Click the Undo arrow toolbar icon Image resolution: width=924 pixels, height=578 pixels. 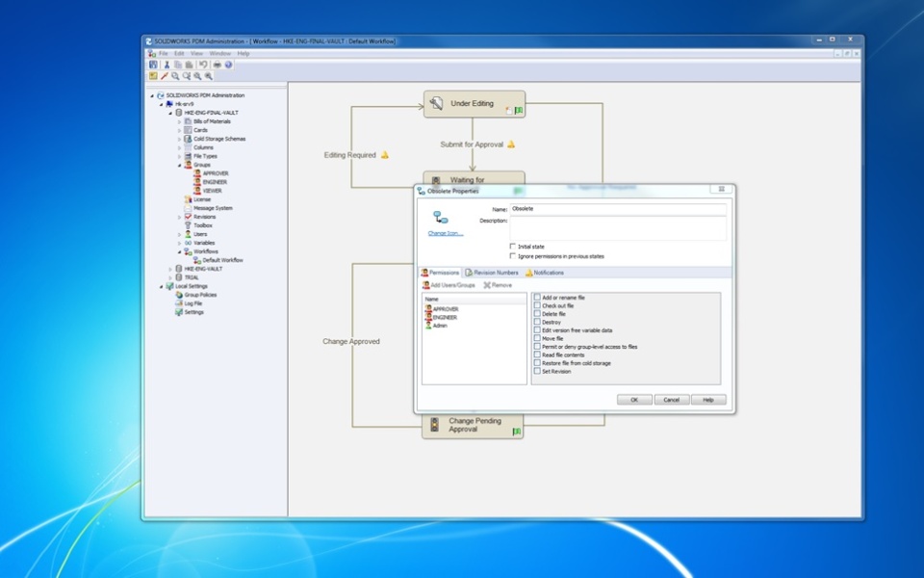pos(203,65)
